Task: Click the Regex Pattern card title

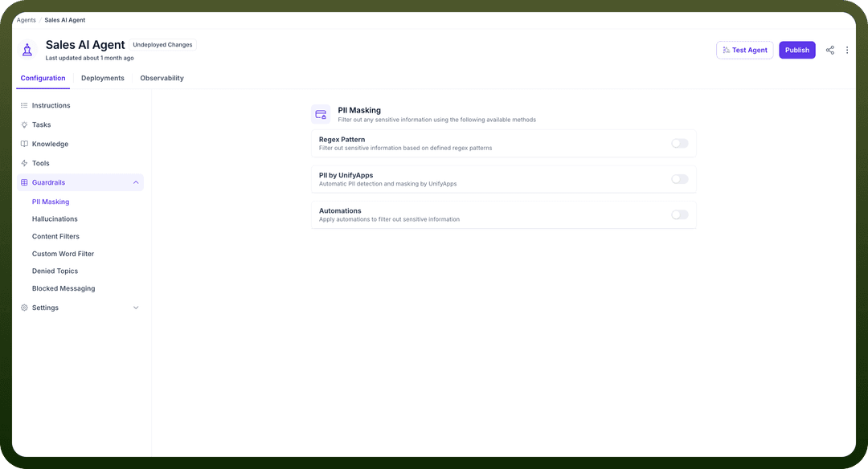Action: (342, 140)
